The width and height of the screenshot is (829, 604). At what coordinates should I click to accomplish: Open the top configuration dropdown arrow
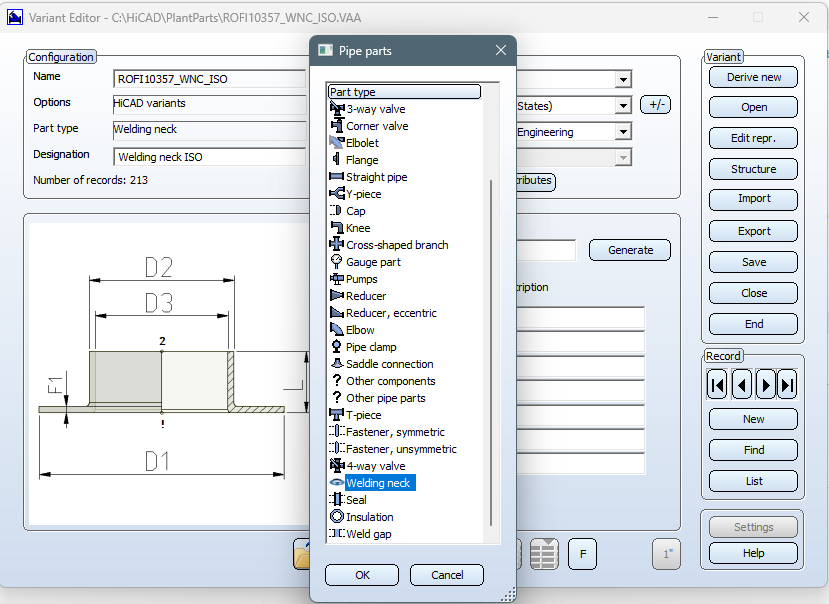point(623,80)
